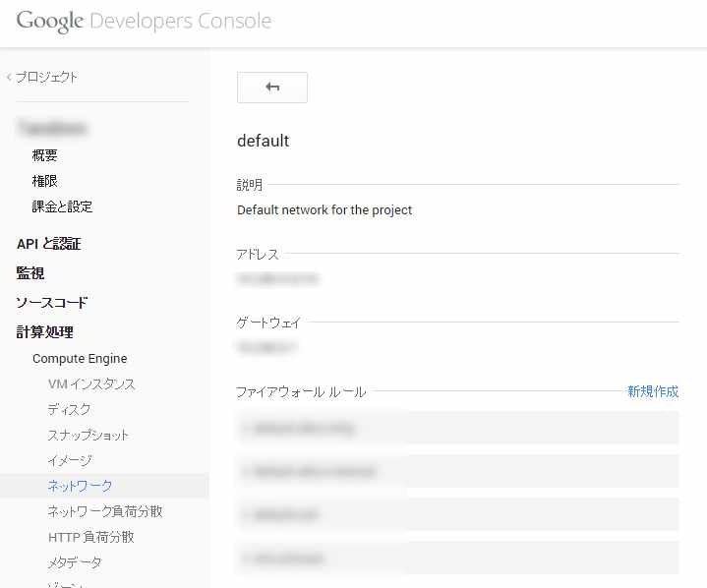Click the back arrow button
707x588 pixels.
click(x=272, y=88)
